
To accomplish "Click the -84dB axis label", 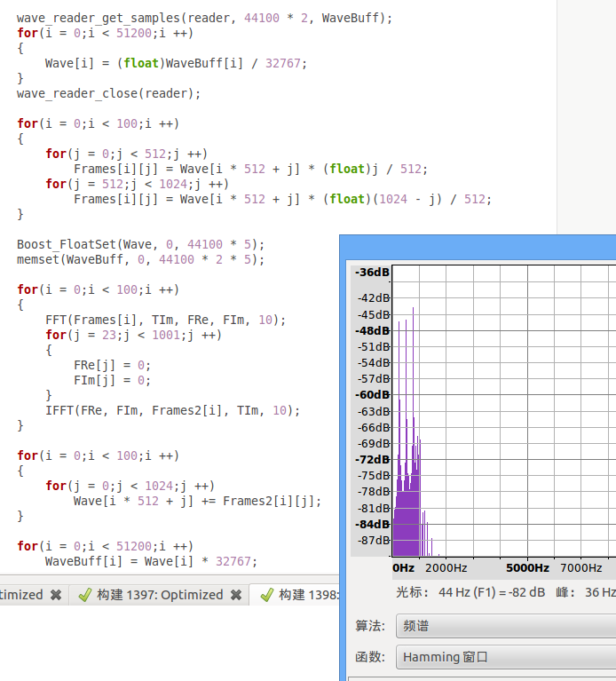I will coord(372,524).
